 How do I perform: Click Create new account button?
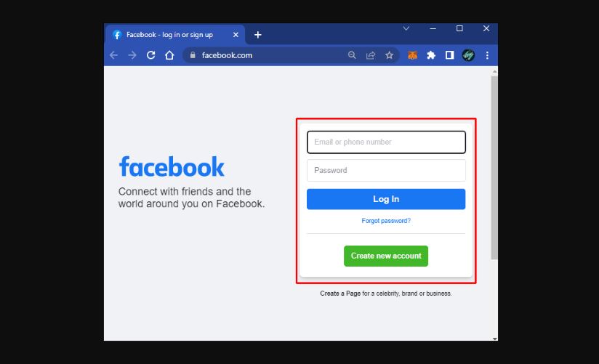(386, 256)
